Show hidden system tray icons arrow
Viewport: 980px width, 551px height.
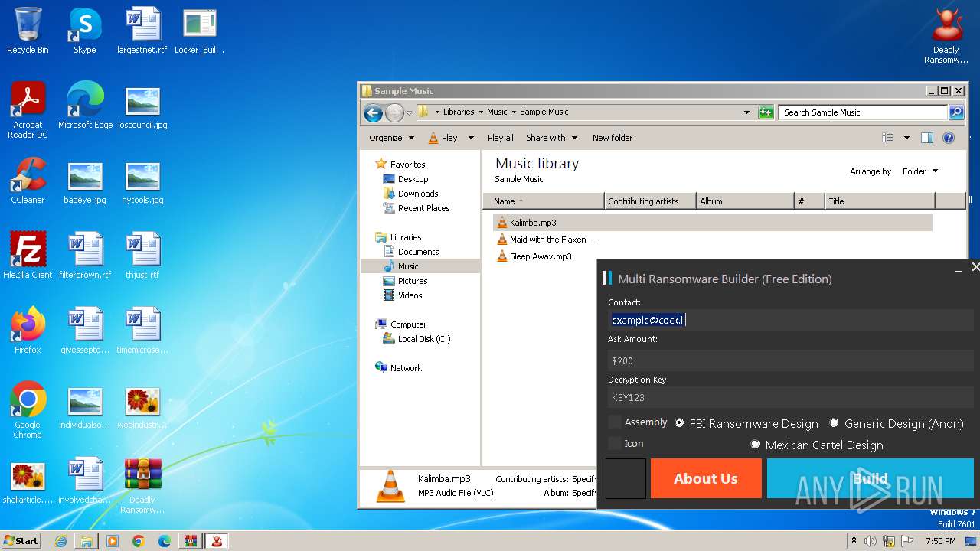(x=854, y=541)
